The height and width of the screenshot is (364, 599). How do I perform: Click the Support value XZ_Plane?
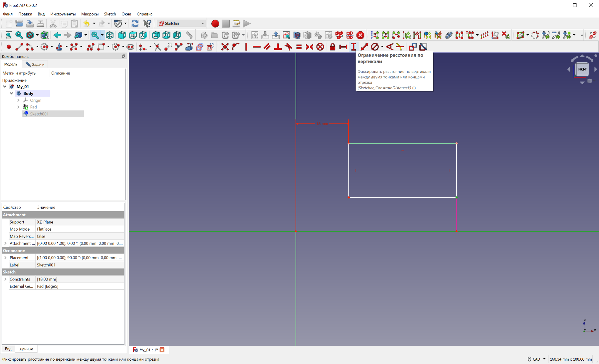coord(80,222)
